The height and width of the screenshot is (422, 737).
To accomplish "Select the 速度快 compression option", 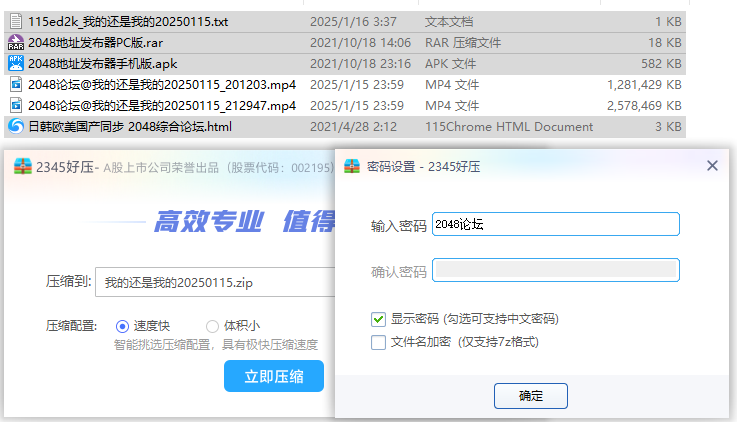I will point(122,326).
